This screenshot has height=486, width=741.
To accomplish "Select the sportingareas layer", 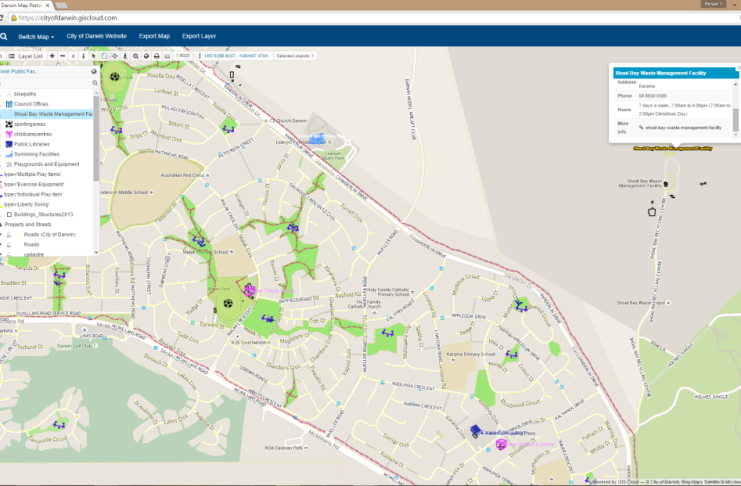I will pos(30,124).
